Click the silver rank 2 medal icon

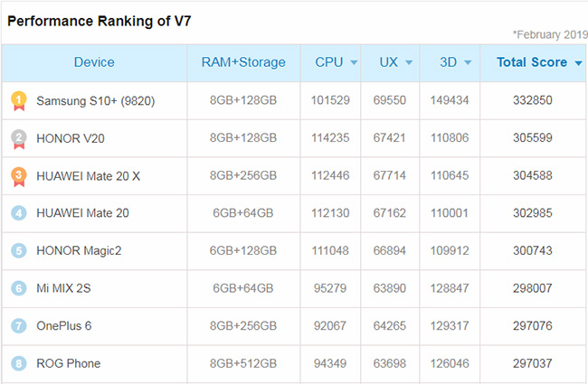point(19,139)
